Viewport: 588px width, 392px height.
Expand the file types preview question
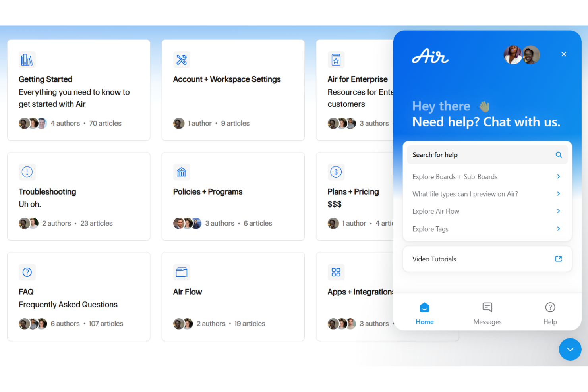click(x=487, y=194)
